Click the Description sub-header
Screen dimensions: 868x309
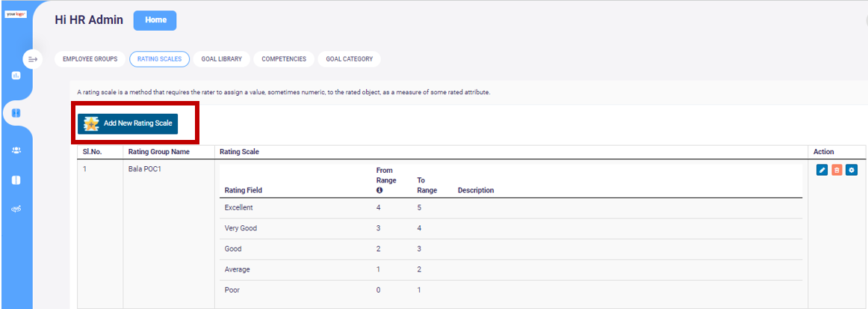pos(476,190)
